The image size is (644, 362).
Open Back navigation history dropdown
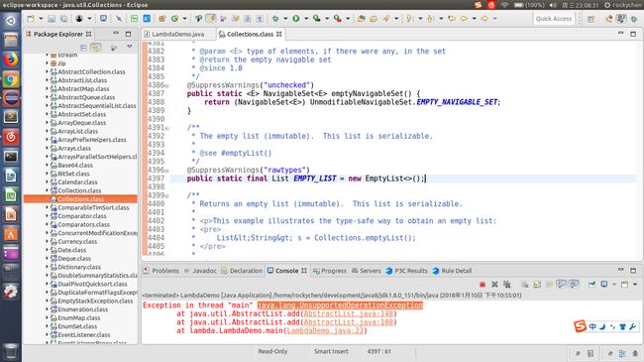pyautogui.click(x=474, y=19)
